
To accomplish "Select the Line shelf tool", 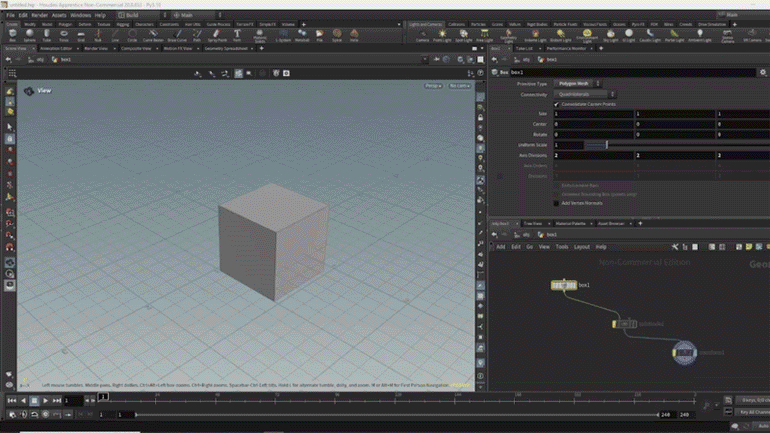I will coord(115,35).
